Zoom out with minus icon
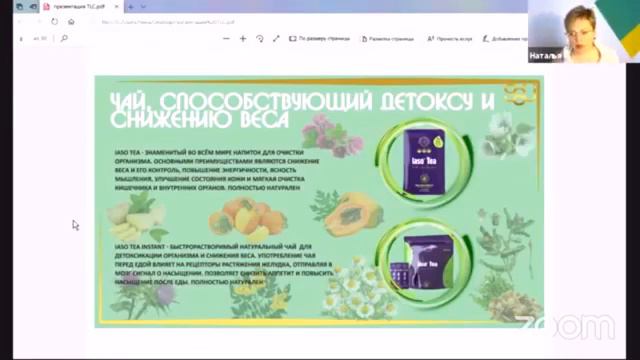The width and height of the screenshot is (640, 360). 226,38
